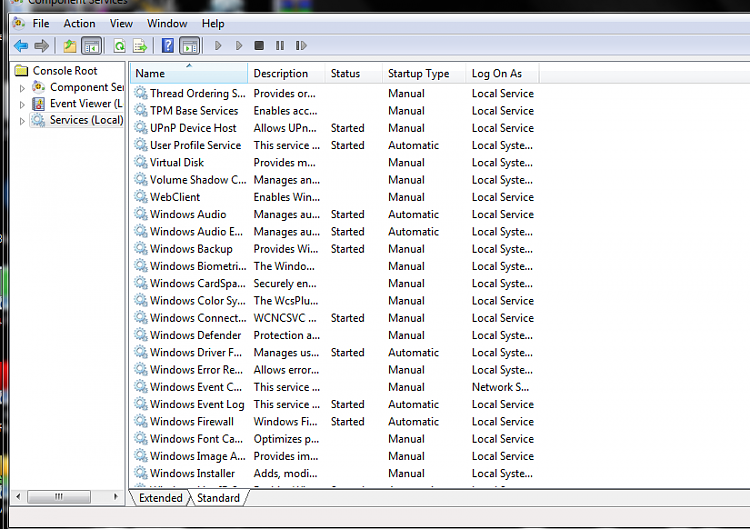Click the Restart Service icon

click(301, 46)
